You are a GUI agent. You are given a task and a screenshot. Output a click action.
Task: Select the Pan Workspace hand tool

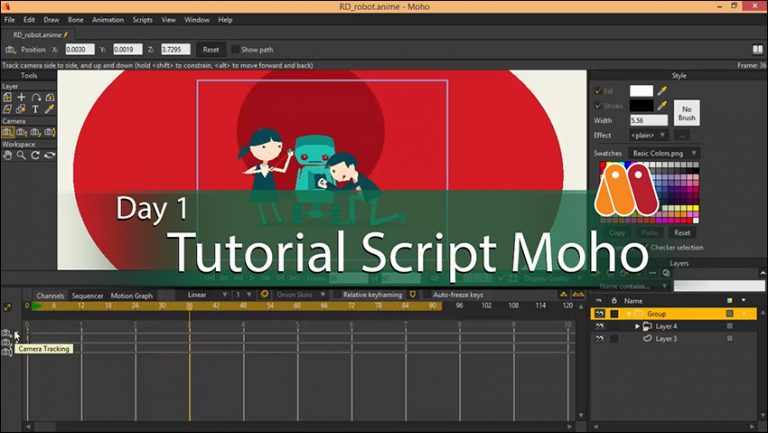7,155
